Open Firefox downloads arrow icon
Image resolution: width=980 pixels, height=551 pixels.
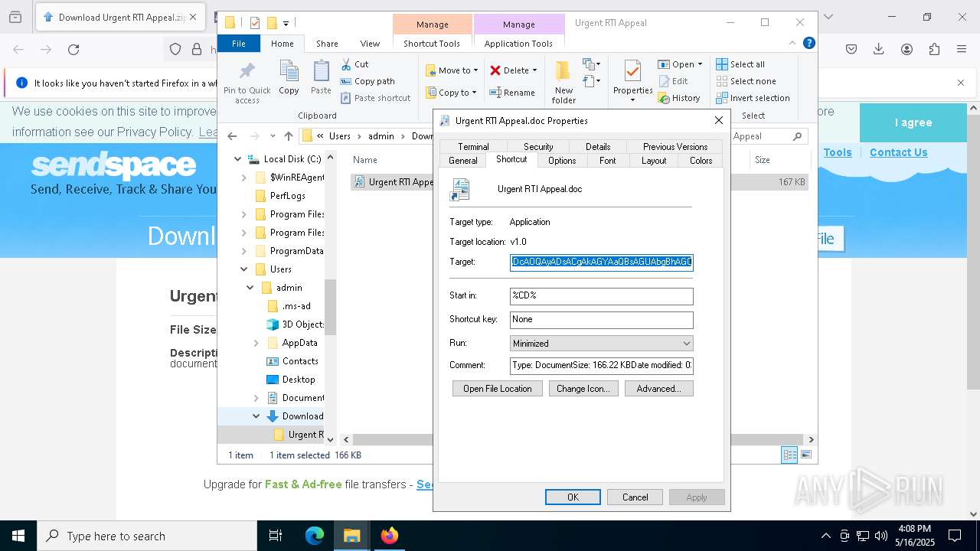tap(879, 50)
